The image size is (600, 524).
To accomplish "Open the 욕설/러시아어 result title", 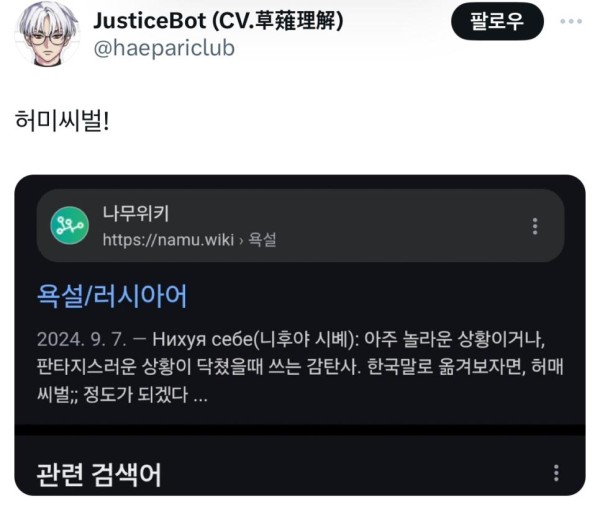I will click(x=112, y=296).
